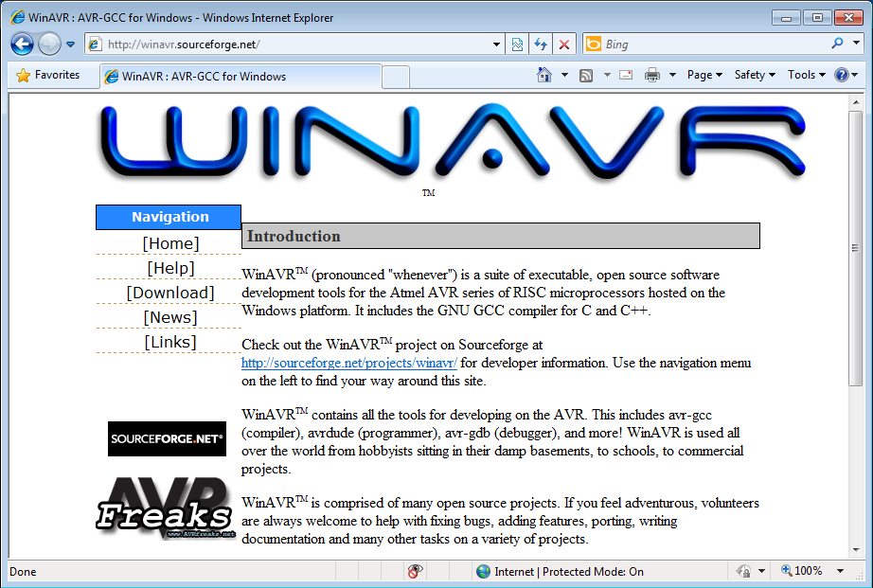Click the [Help] navigation link
The width and height of the screenshot is (873, 588).
point(170,268)
